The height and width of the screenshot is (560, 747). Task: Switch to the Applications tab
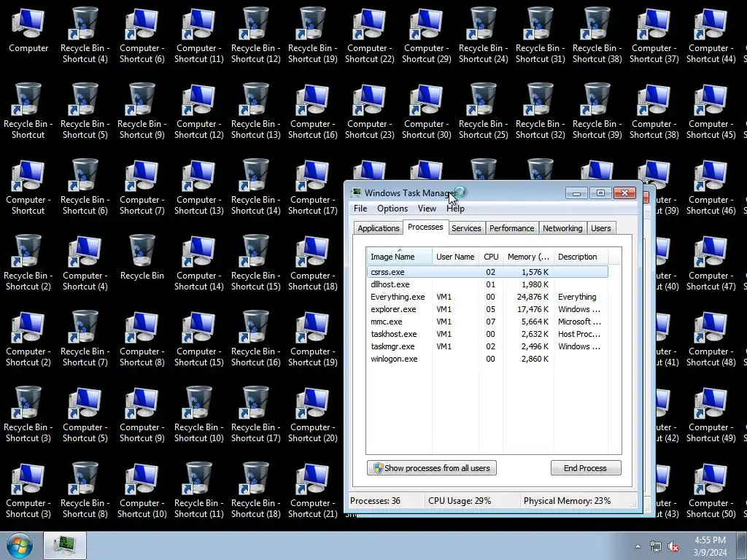coord(379,228)
